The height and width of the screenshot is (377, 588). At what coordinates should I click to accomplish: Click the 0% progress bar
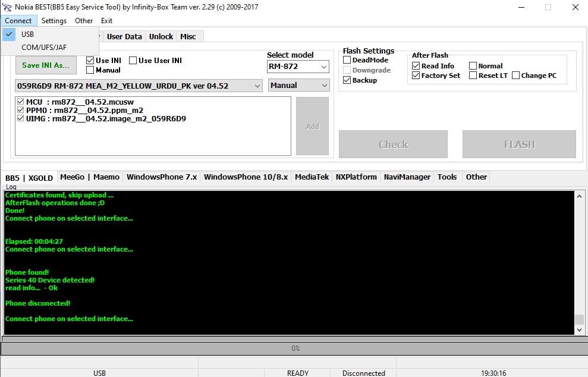click(x=294, y=348)
